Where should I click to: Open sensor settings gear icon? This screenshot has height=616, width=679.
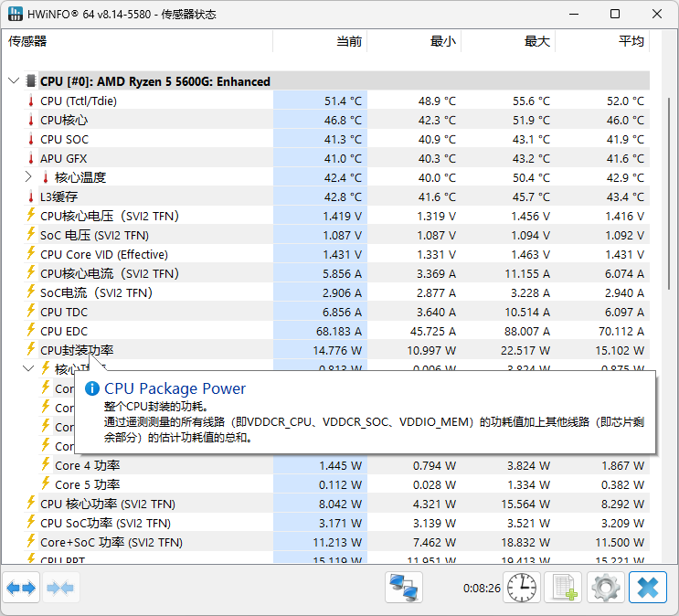605,588
